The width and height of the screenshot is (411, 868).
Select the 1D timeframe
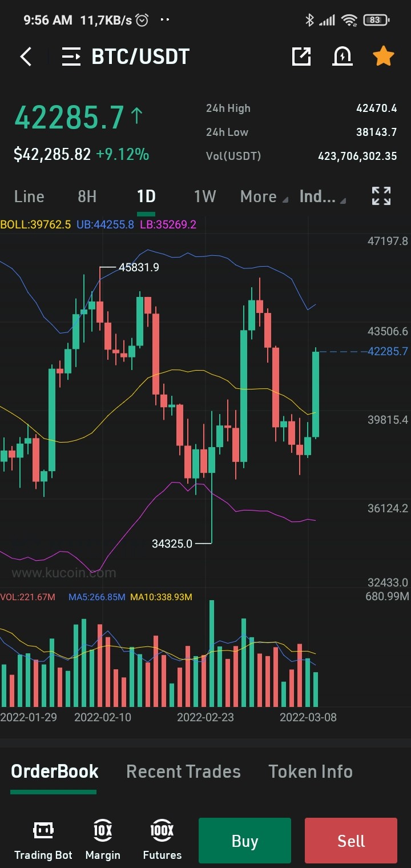(146, 196)
